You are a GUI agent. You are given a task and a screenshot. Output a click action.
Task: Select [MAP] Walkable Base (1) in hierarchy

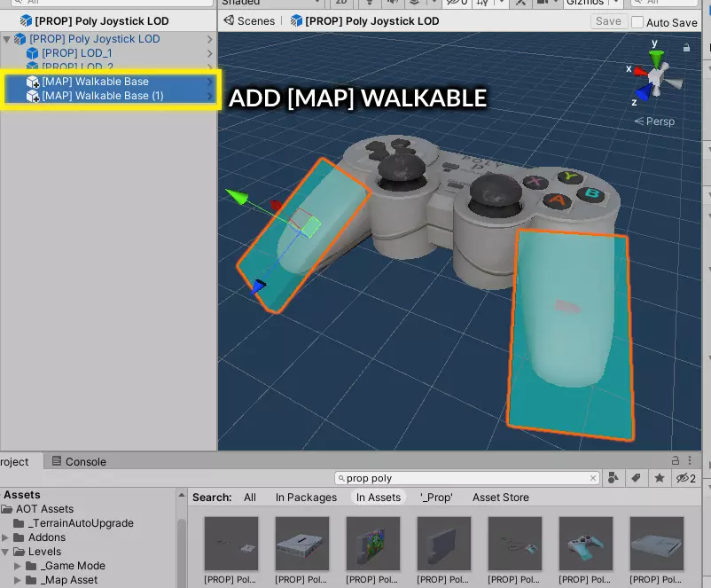tap(103, 96)
